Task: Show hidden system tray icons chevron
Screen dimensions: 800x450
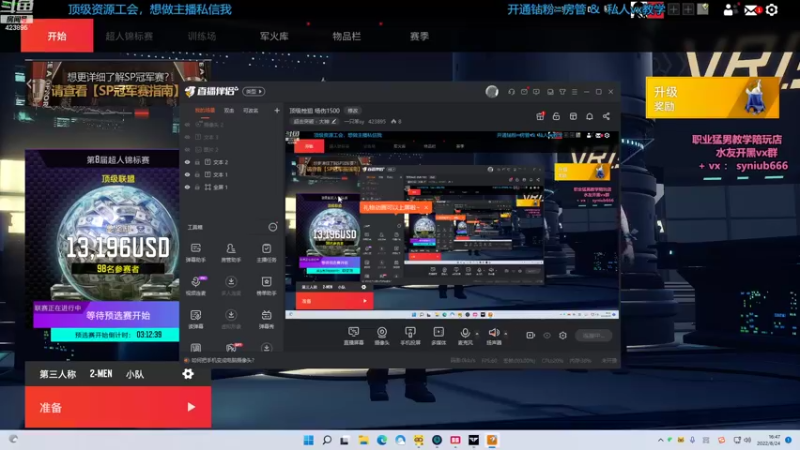Action: [x=661, y=440]
